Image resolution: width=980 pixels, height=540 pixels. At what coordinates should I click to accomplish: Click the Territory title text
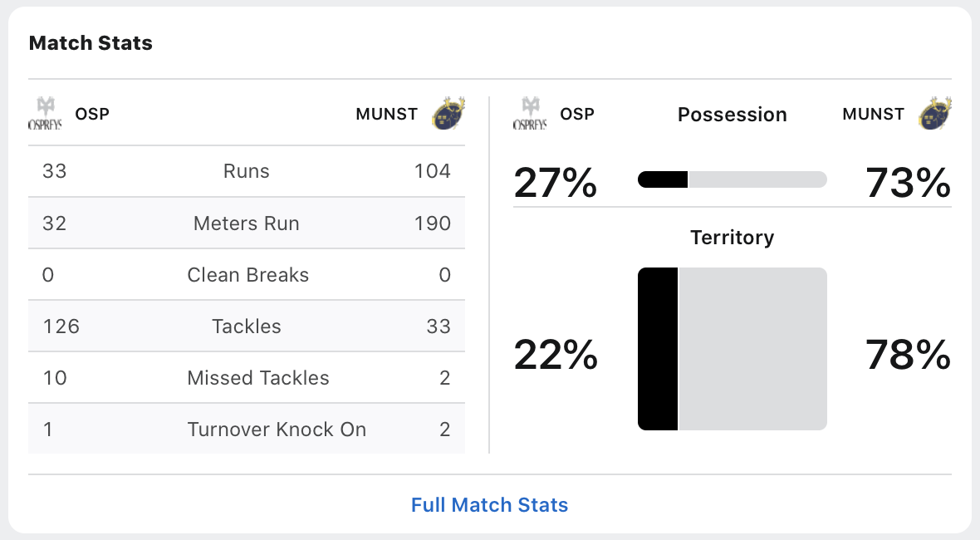pos(732,238)
